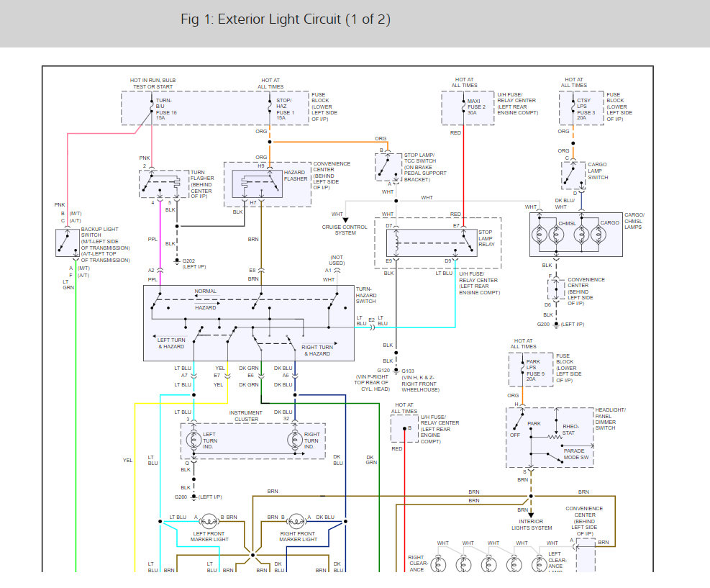
Task: Click the 'LEFT TURN & HAZARD' label
Action: pos(171,343)
